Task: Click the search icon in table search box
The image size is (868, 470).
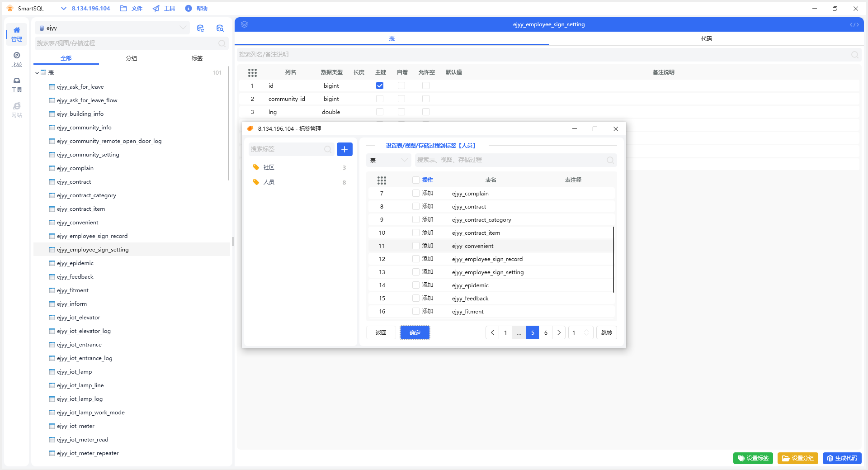Action: tap(222, 43)
